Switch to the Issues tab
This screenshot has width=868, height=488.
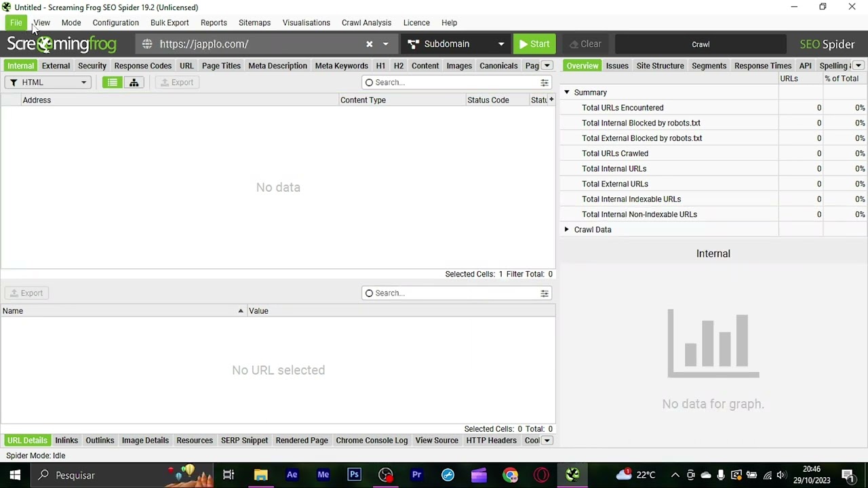click(x=617, y=66)
